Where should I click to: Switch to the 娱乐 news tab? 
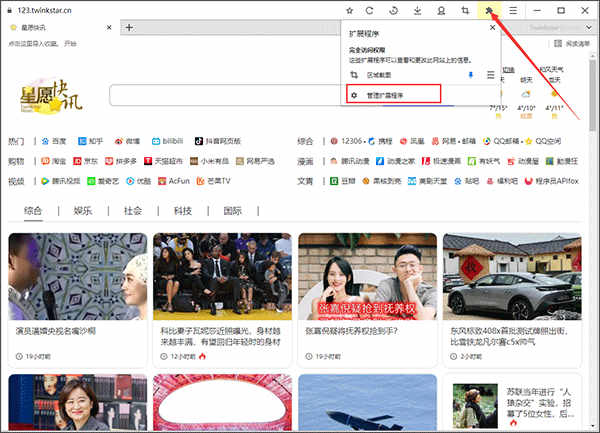pos(83,211)
